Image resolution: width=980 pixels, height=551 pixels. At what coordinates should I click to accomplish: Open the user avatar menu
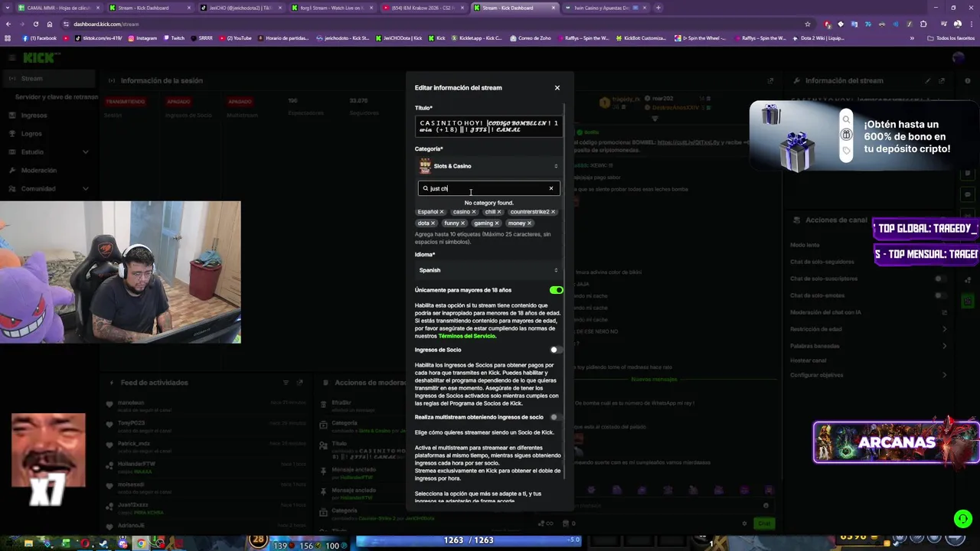[x=959, y=58]
